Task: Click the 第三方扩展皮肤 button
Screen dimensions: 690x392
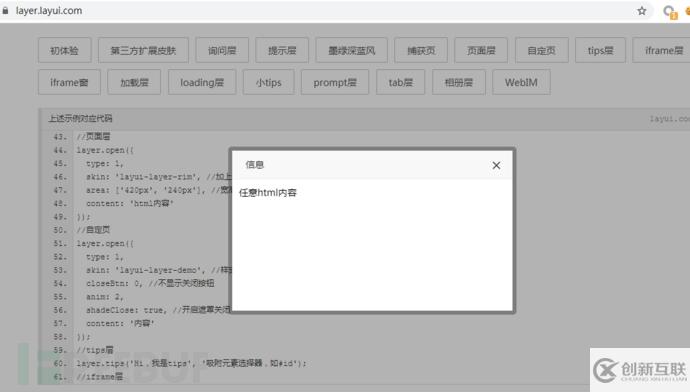Action: (143, 51)
